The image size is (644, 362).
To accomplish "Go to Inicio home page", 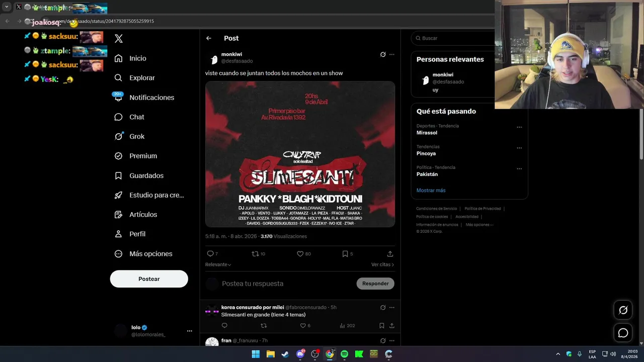I will 130,58.
